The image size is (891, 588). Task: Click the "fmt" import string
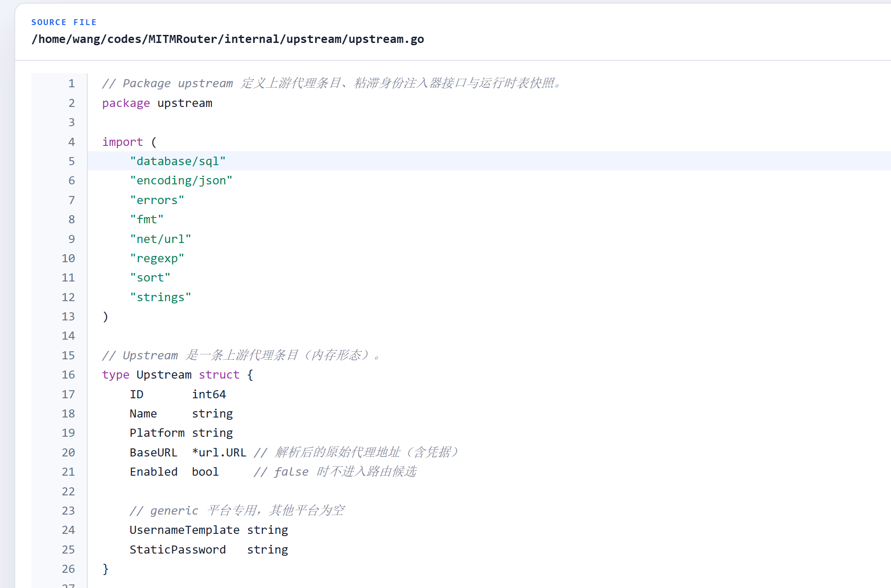(x=147, y=219)
